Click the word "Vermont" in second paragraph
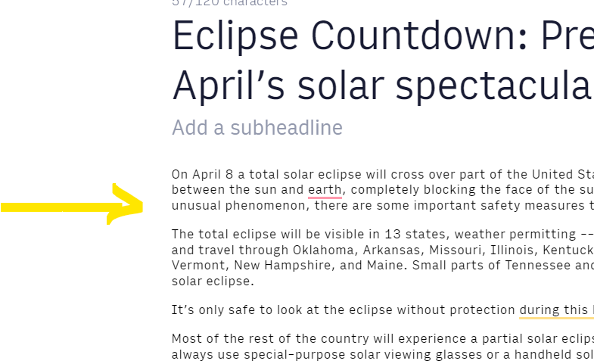Screen dimensions: 594x364 pos(198,265)
